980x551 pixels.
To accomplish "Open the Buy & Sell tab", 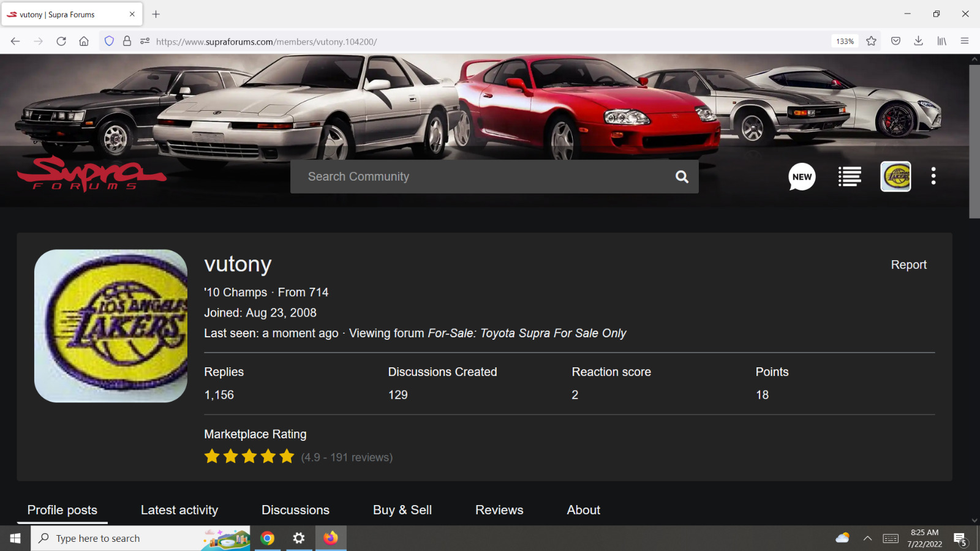I will [402, 510].
